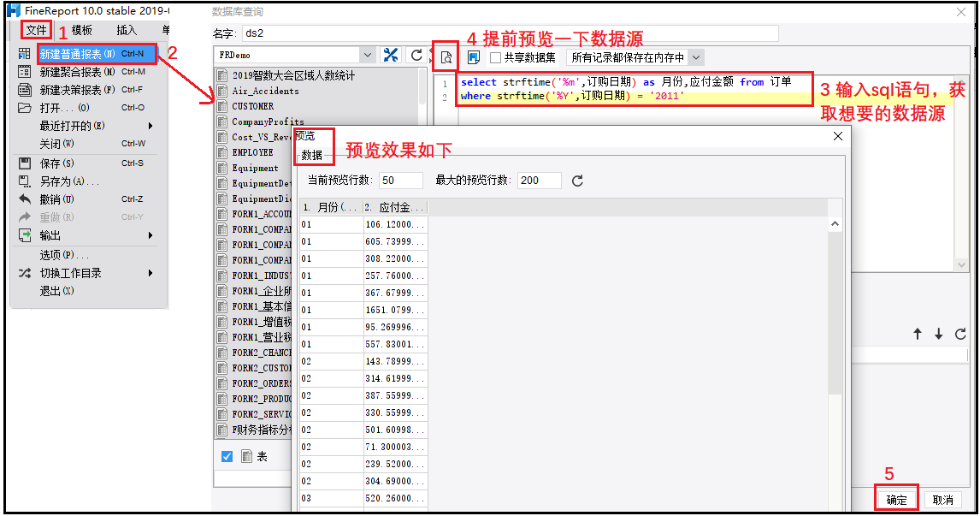The height and width of the screenshot is (516, 980).
Task: Select the CompanyProfits table
Action: pos(268,122)
